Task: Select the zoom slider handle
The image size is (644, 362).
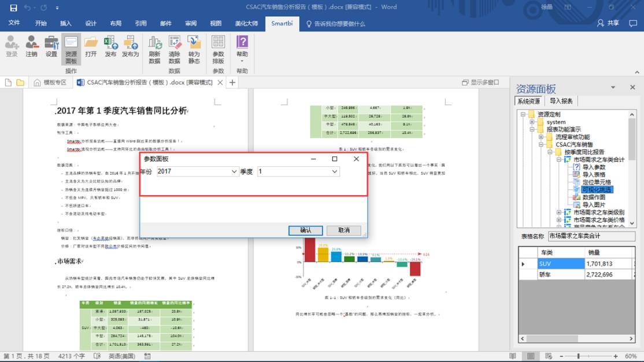Action: (x=578, y=356)
